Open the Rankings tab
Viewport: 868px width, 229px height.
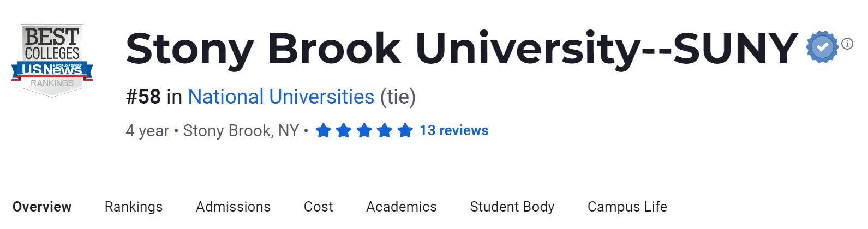[134, 207]
